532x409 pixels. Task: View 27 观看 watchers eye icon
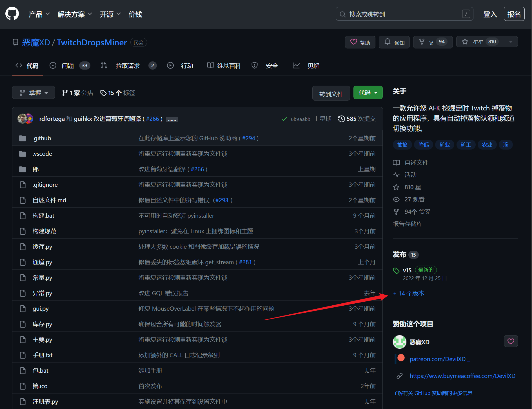[x=396, y=199]
